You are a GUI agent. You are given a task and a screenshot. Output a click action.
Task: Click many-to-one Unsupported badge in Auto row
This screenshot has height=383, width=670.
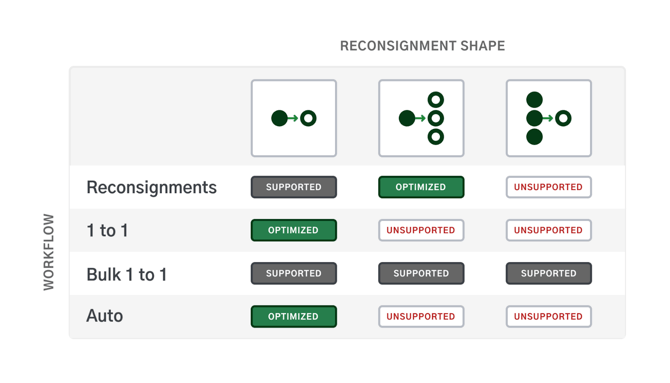pyautogui.click(x=549, y=317)
